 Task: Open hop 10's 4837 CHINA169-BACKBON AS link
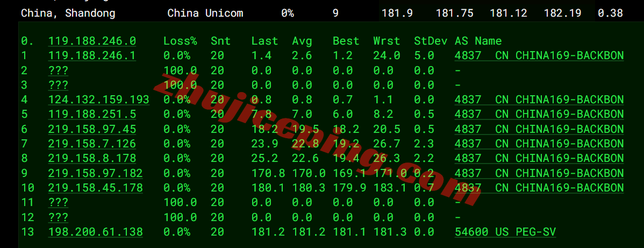click(539, 188)
